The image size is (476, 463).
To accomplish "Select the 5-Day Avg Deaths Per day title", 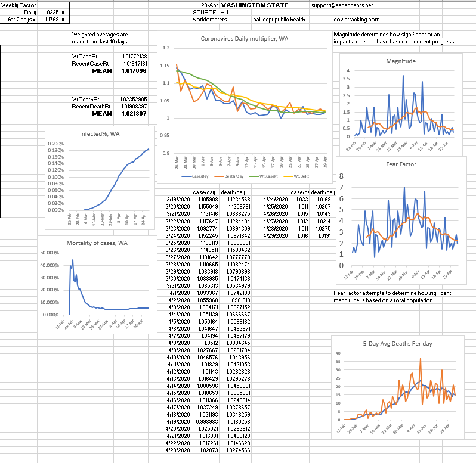I will [397, 343].
